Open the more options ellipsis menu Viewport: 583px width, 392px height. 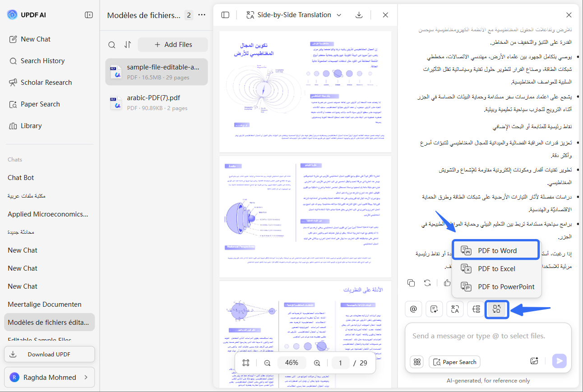(202, 15)
